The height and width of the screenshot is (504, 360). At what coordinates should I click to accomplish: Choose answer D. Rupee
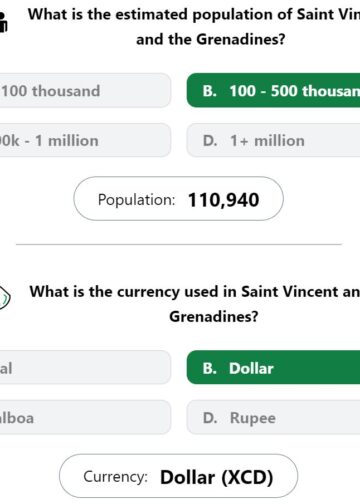tap(273, 417)
